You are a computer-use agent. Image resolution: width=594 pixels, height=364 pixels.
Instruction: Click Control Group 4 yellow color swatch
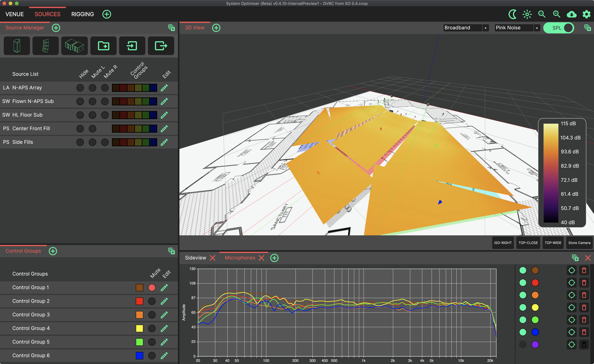tap(139, 328)
